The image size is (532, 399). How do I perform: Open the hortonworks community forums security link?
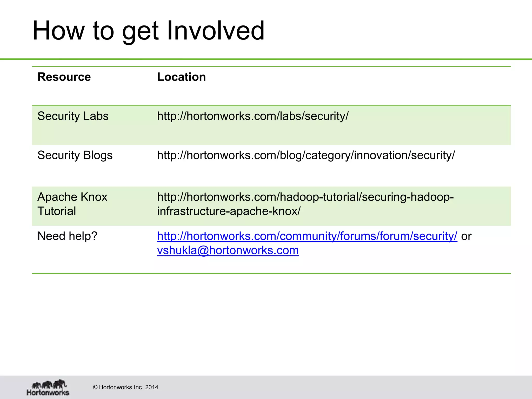307,236
